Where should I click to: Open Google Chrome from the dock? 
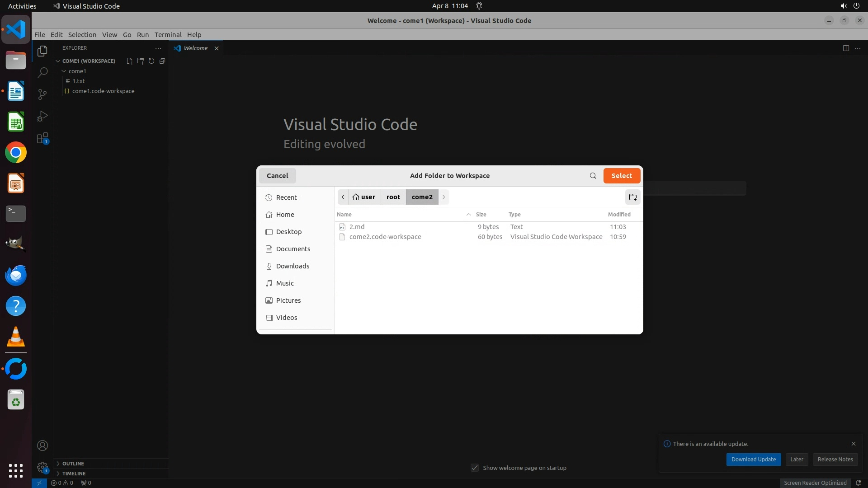click(x=16, y=153)
